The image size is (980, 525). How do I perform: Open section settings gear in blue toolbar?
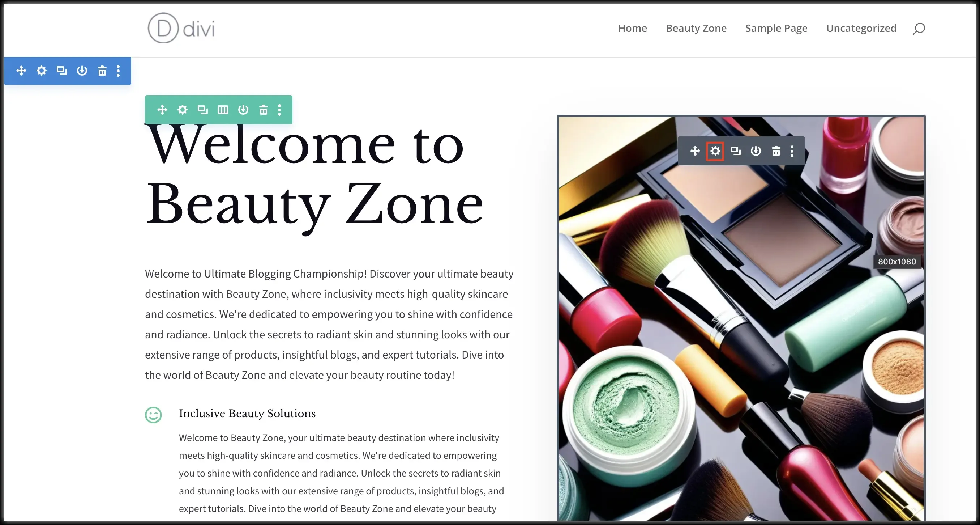pyautogui.click(x=42, y=71)
